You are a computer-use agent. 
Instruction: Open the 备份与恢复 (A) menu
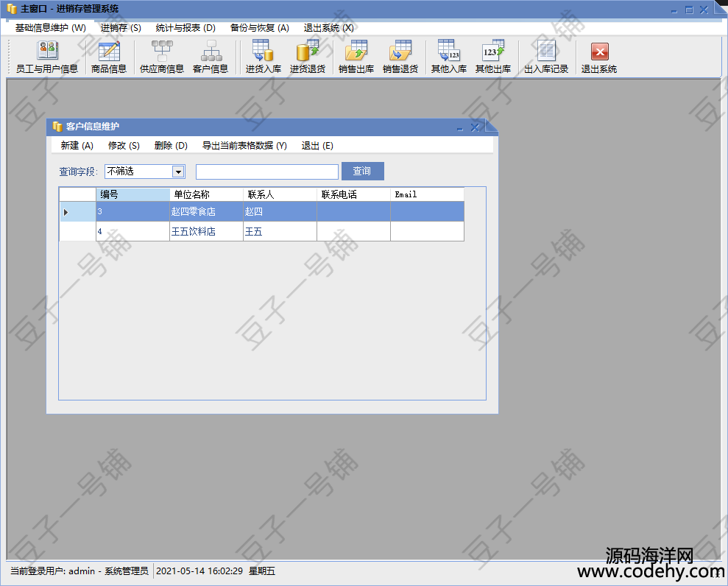point(260,28)
